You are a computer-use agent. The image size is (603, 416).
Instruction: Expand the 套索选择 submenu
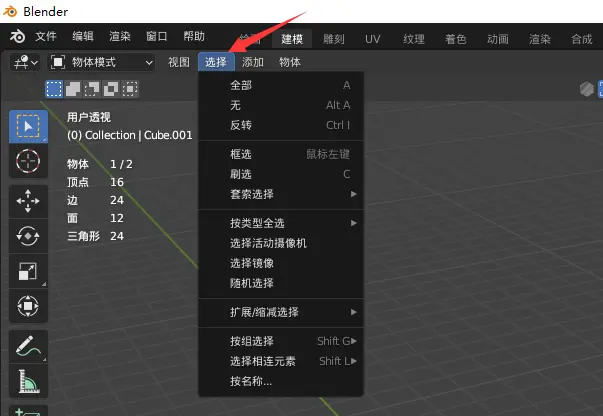(x=281, y=194)
